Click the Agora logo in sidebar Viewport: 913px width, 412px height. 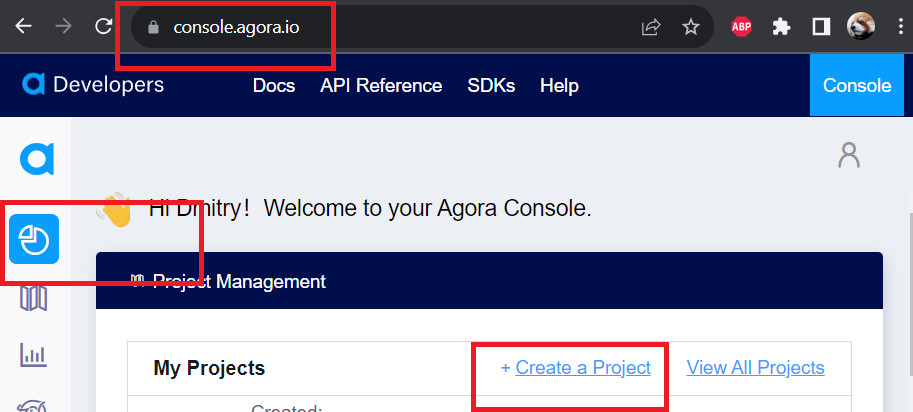click(x=37, y=159)
